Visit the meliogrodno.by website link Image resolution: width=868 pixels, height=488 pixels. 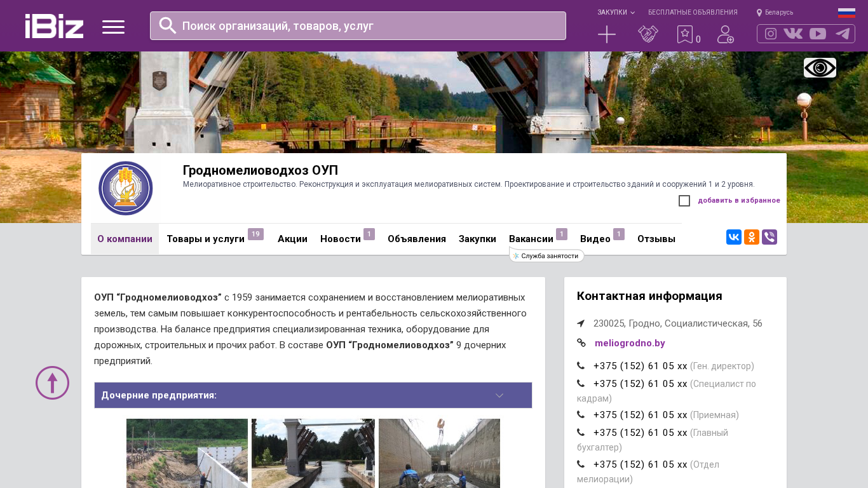point(630,343)
